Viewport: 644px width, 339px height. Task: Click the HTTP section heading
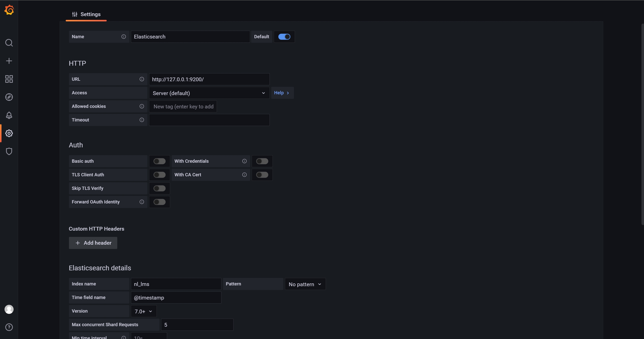pos(78,63)
